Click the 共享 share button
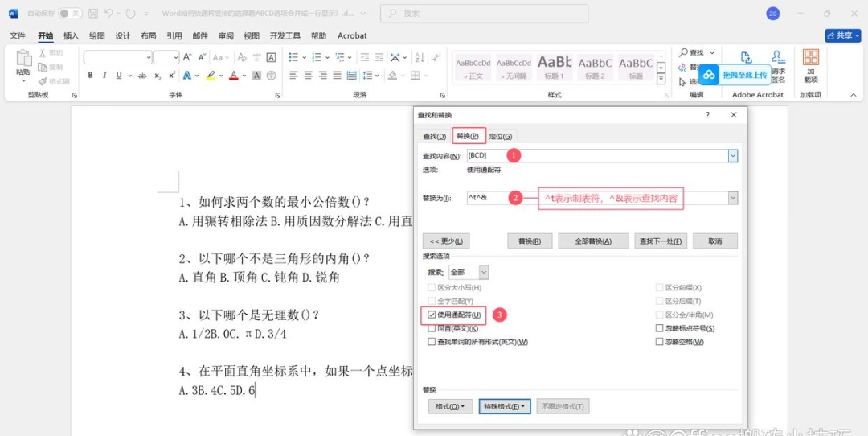Viewport: 868px width, 436px height. coord(842,35)
